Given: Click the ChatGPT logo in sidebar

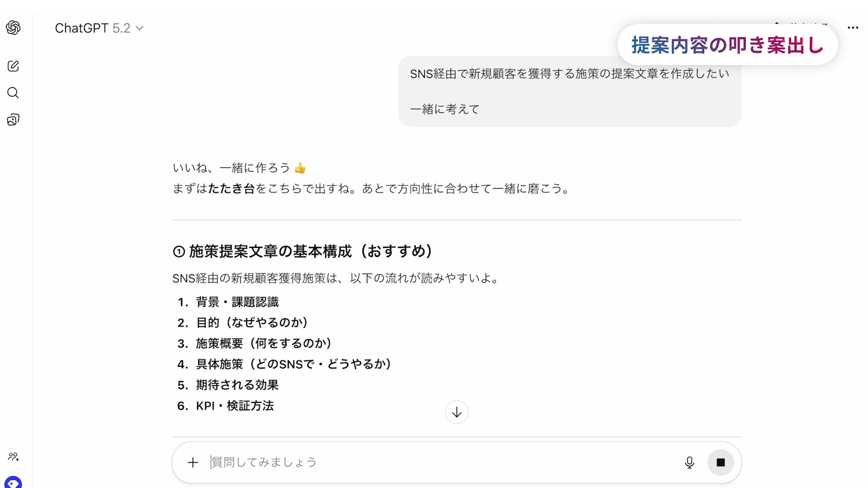Looking at the screenshot, I should [13, 28].
